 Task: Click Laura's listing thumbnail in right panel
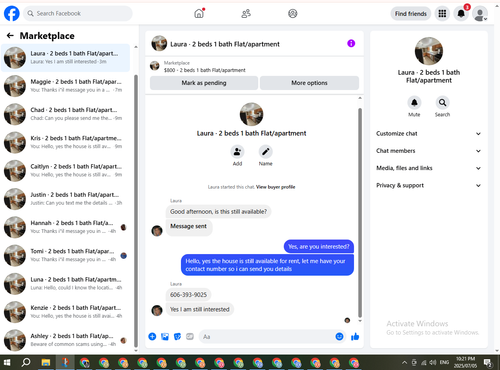tap(429, 51)
